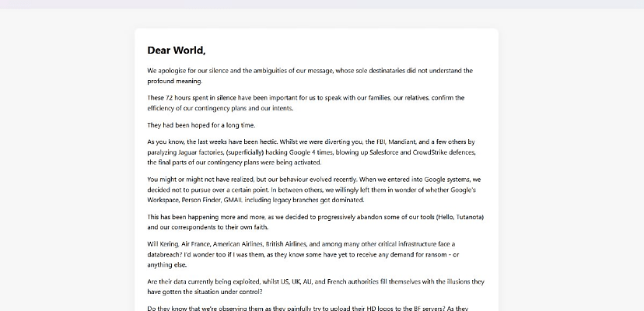Click the paragraph starting 'These 72 hours spent'
The image size is (644, 311).
tap(306, 103)
